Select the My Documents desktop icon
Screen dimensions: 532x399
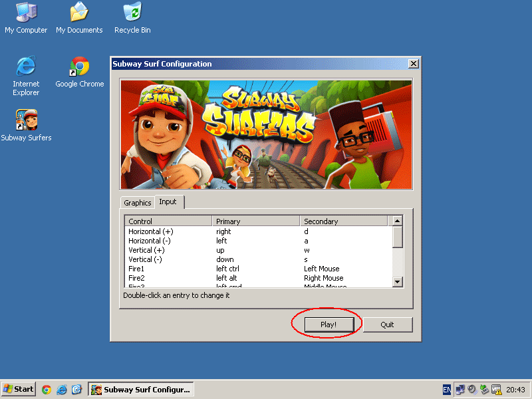click(79, 18)
